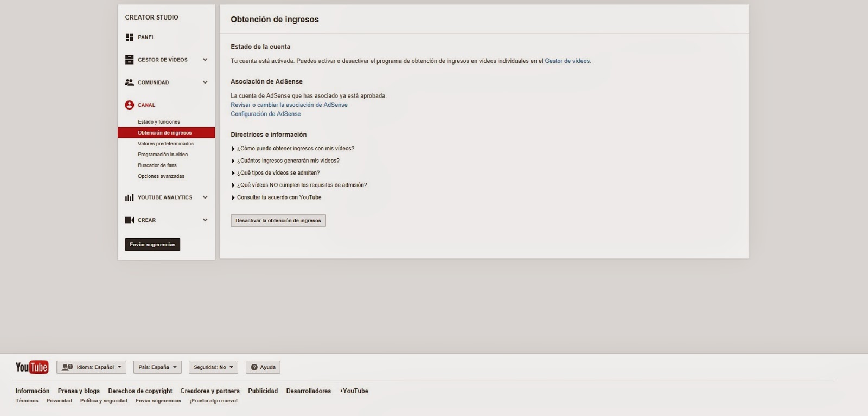868x416 pixels.
Task: Click the question mark Ayuda icon
Action: (x=254, y=367)
